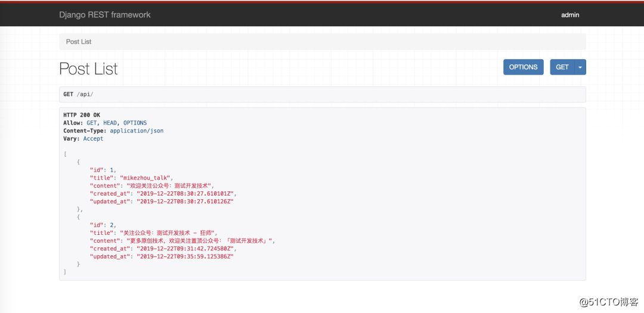
Task: Click the HTTP 200 OK status text
Action: click(81, 115)
